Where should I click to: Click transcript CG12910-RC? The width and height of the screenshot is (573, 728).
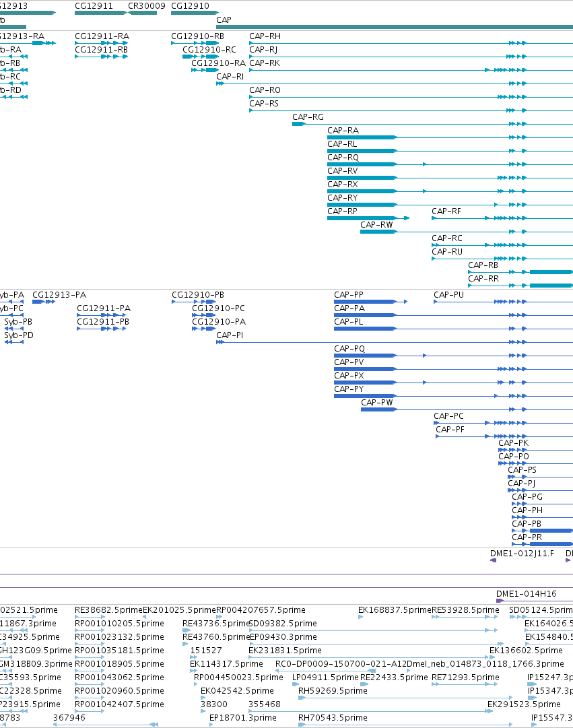(209, 50)
